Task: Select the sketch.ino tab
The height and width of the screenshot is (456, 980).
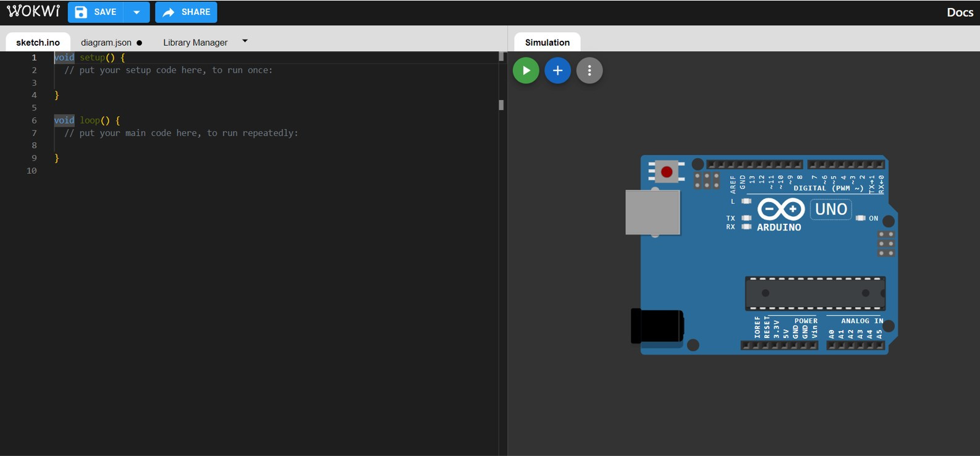Action: (x=38, y=43)
